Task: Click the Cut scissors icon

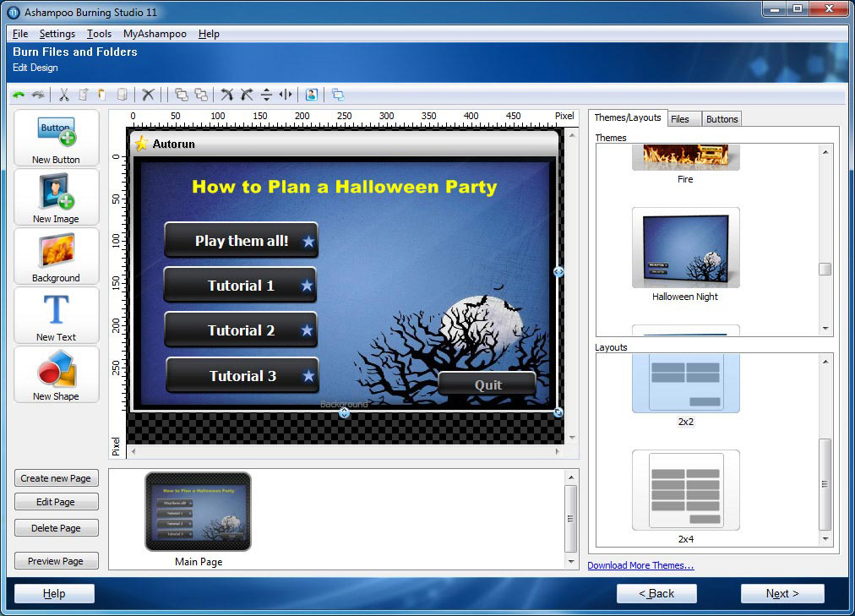Action: pyautogui.click(x=63, y=95)
